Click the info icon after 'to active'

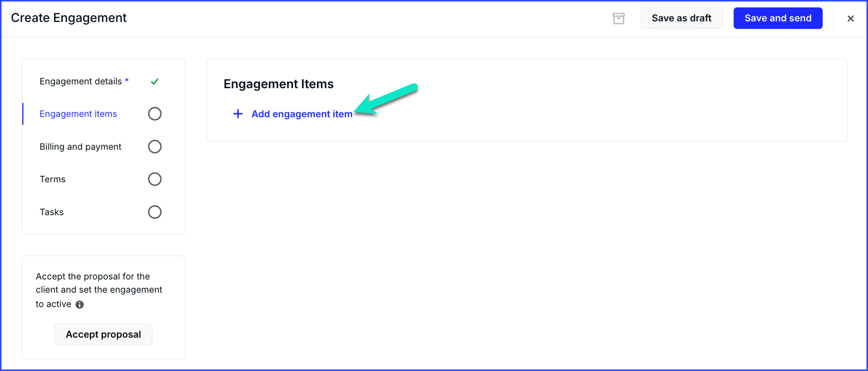click(x=79, y=304)
